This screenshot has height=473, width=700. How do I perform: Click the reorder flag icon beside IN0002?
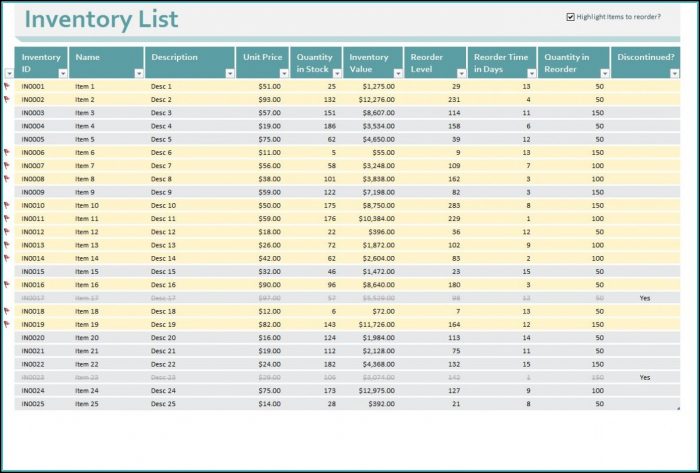click(x=7, y=100)
